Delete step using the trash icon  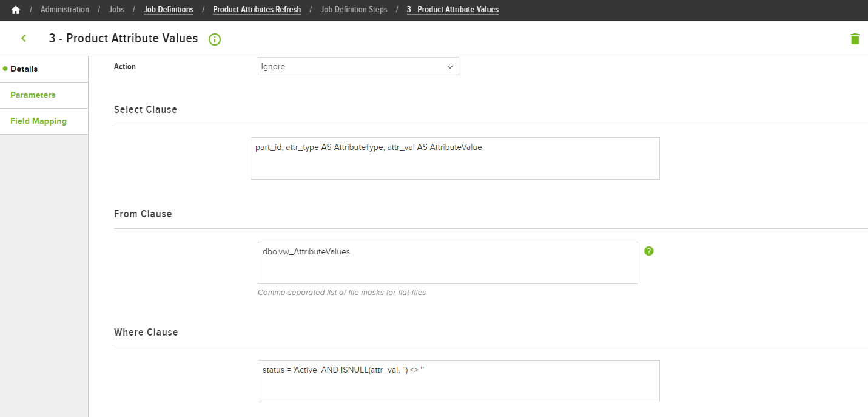point(855,39)
